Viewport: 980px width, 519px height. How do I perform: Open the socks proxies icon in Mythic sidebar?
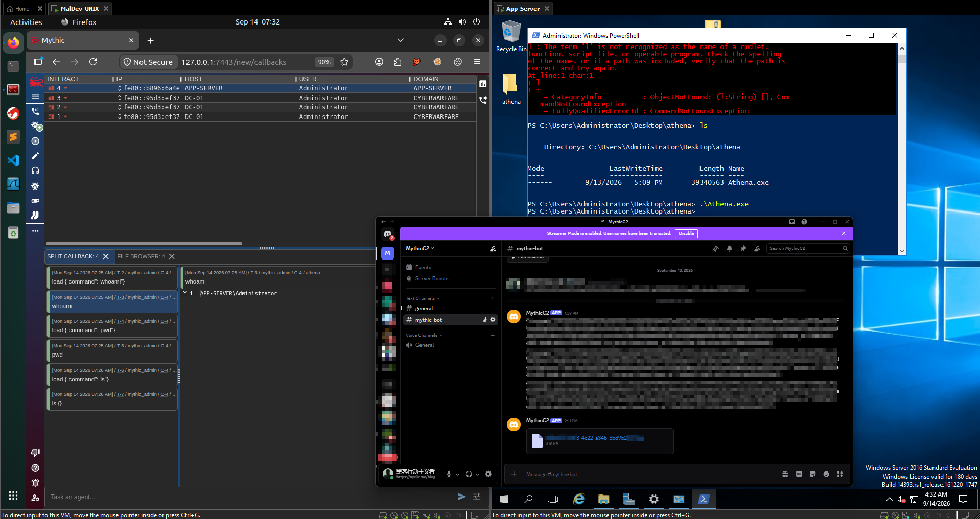click(35, 216)
